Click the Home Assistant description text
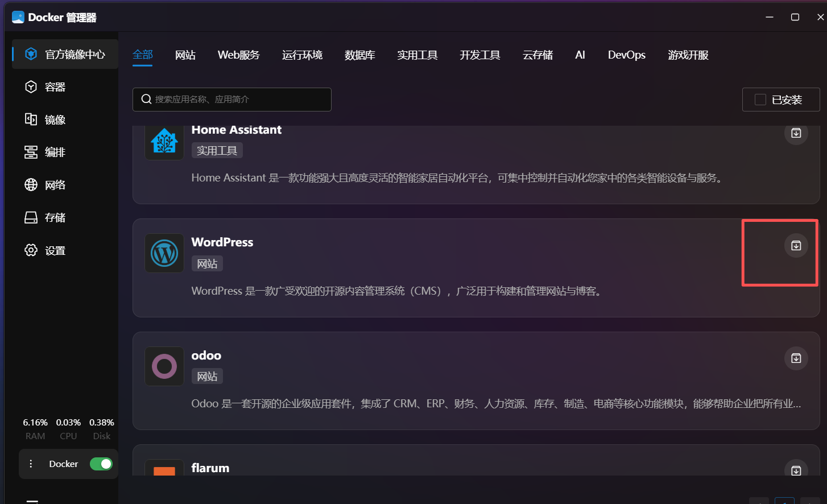Image resolution: width=827 pixels, height=504 pixels. 458,178
